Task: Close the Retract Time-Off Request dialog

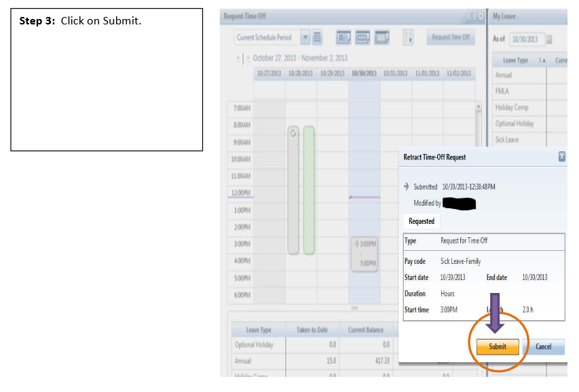Action: [561, 157]
